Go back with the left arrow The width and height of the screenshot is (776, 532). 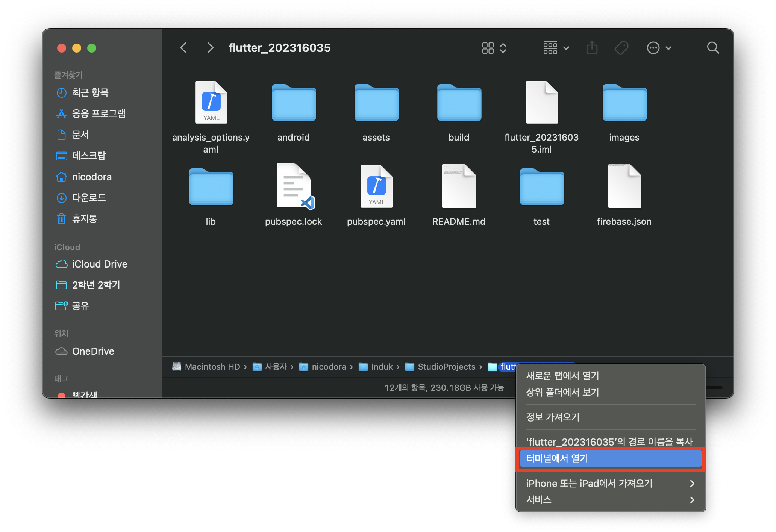[183, 48]
